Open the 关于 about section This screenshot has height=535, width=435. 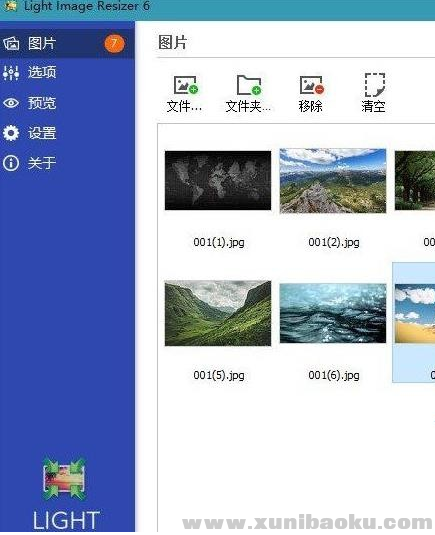(x=67, y=163)
